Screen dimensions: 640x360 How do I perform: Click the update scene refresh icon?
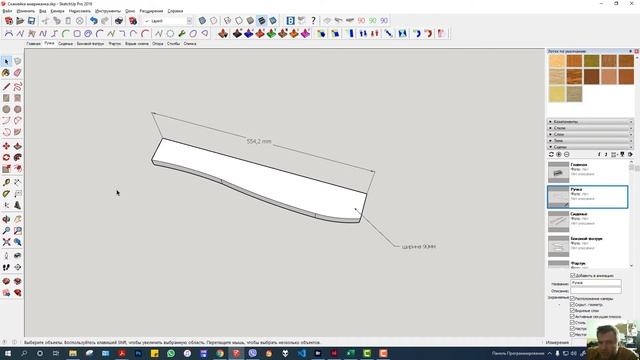(551, 154)
